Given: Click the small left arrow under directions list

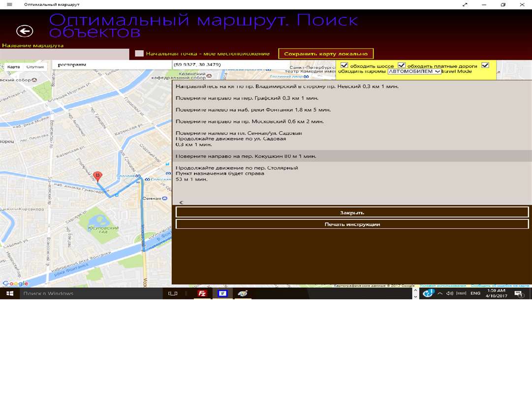Looking at the screenshot, I should pos(181,202).
